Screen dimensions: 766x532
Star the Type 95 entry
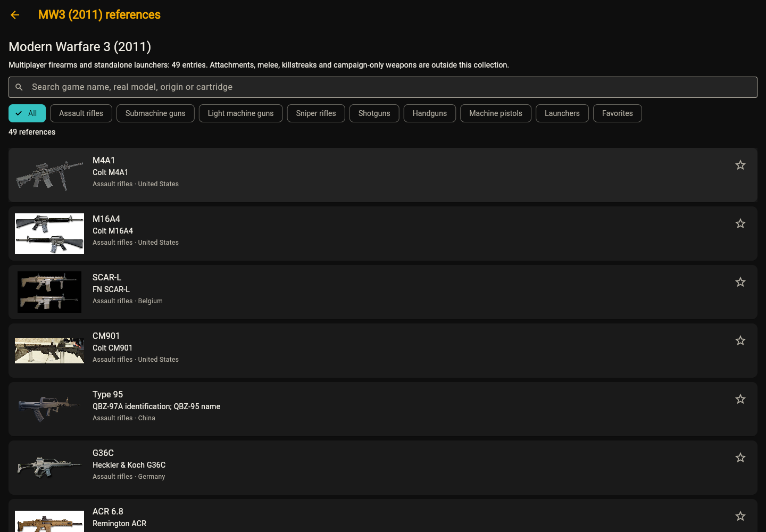point(740,399)
